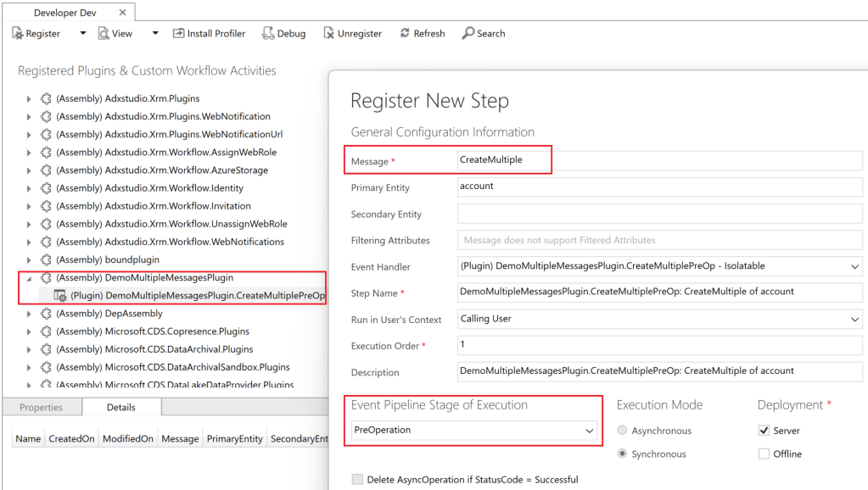
Task: Click the Search magnifier icon
Action: pyautogui.click(x=468, y=34)
